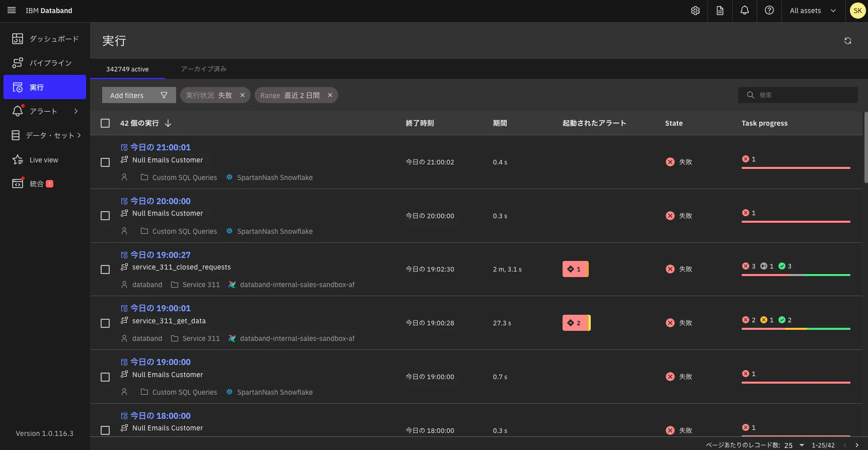
Task: Click Custom SQL Queries in 19:00:00 row
Action: pyautogui.click(x=185, y=392)
